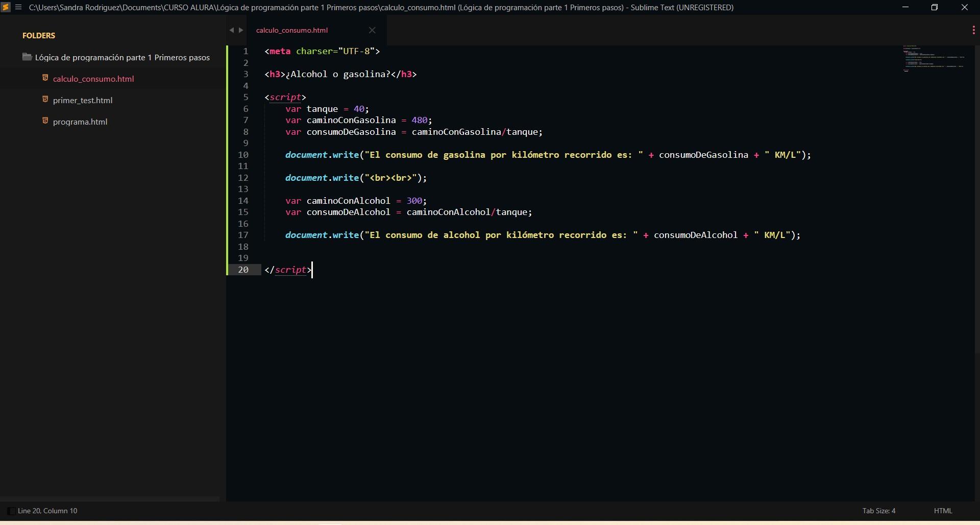Open the hamburger menu in title bar

tap(18, 7)
